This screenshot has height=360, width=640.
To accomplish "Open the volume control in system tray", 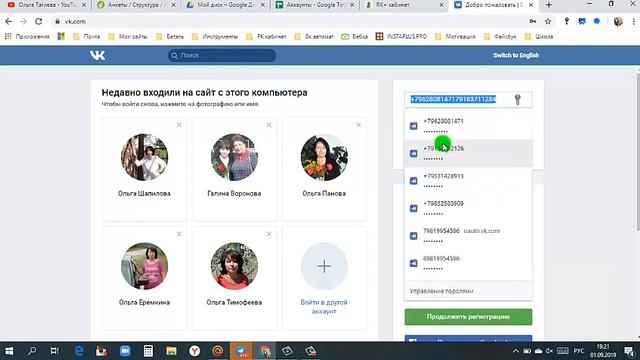I will click(x=549, y=351).
